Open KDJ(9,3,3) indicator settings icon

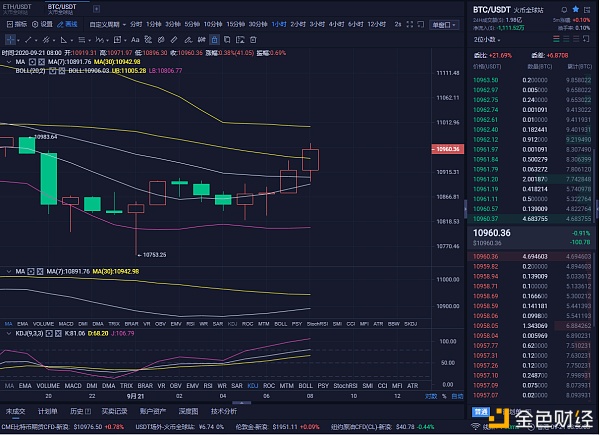(x=49, y=334)
